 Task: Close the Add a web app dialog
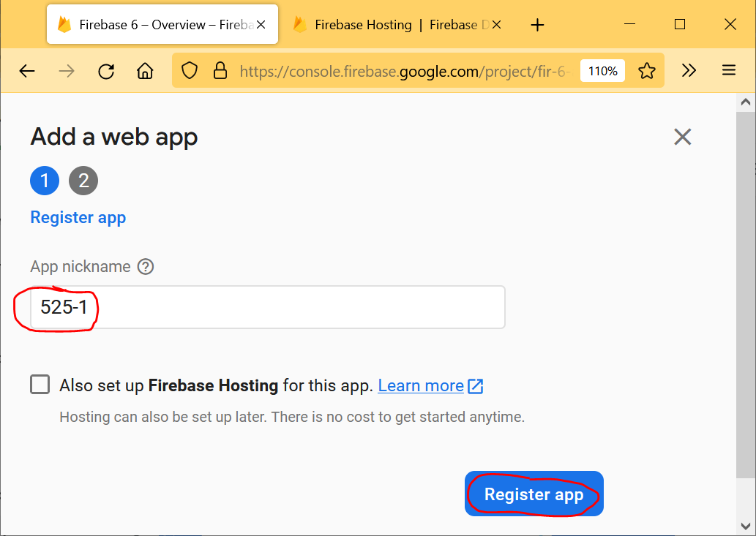click(682, 137)
